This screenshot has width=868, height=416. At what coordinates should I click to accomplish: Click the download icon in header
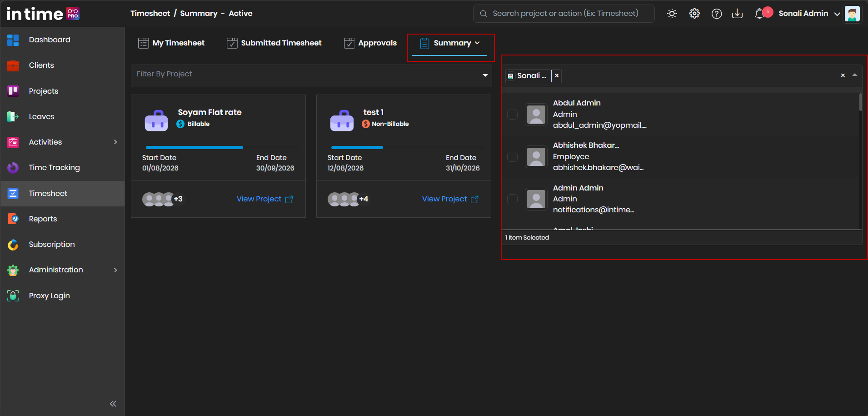coord(737,14)
